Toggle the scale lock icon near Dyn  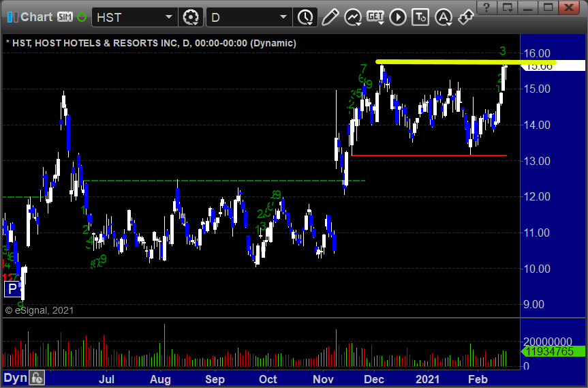click(37, 378)
